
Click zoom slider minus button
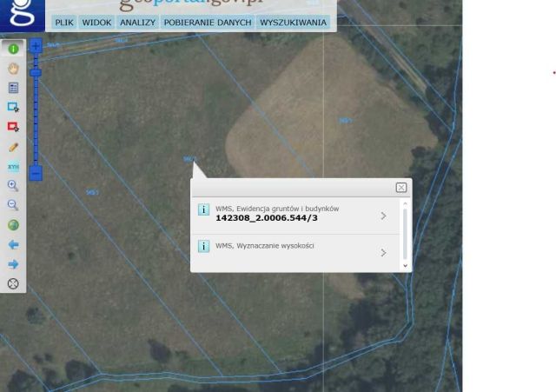pyautogui.click(x=36, y=173)
